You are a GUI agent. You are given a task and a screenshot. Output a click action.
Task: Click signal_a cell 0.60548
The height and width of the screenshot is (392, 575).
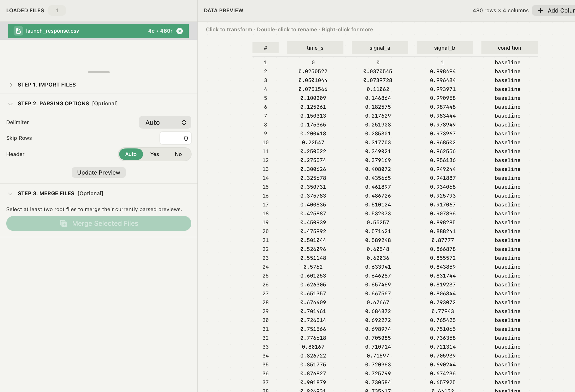click(x=378, y=249)
